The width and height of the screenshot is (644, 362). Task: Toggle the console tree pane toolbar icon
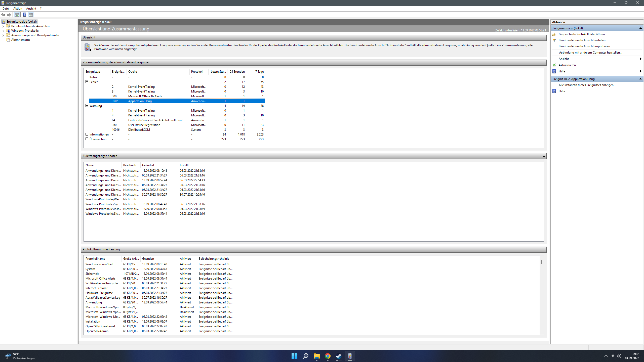click(17, 15)
